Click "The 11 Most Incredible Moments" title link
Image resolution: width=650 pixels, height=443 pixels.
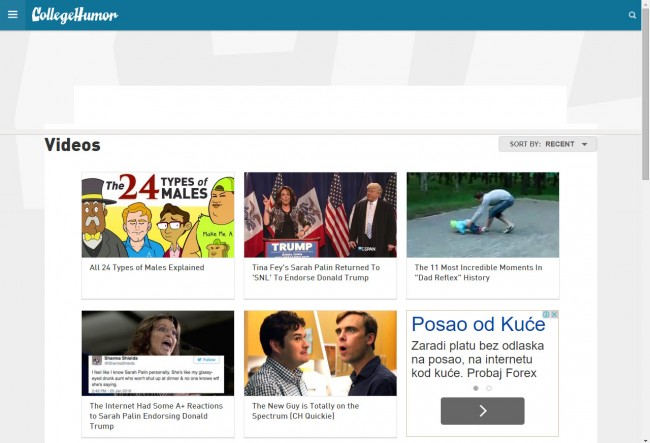coord(478,268)
